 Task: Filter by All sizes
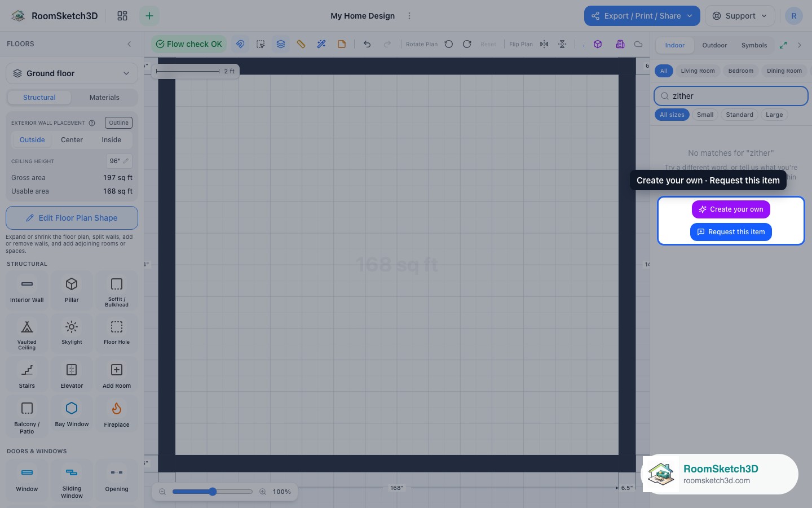tap(672, 115)
